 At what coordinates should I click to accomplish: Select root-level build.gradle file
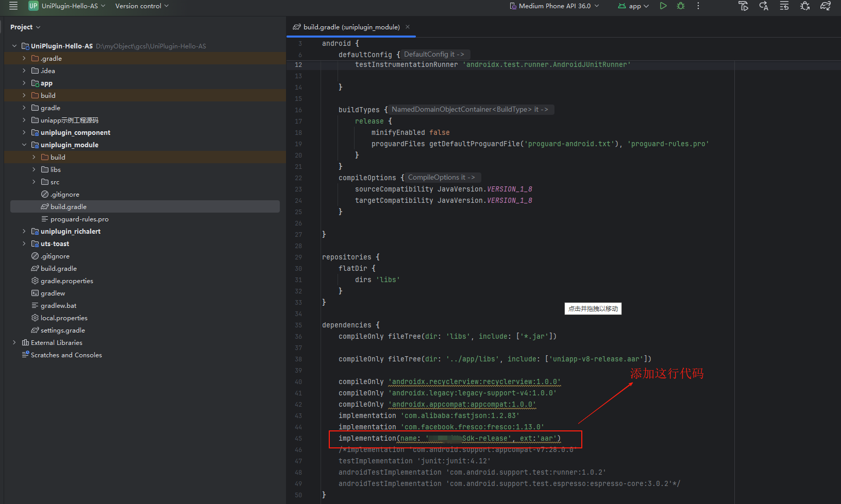59,268
